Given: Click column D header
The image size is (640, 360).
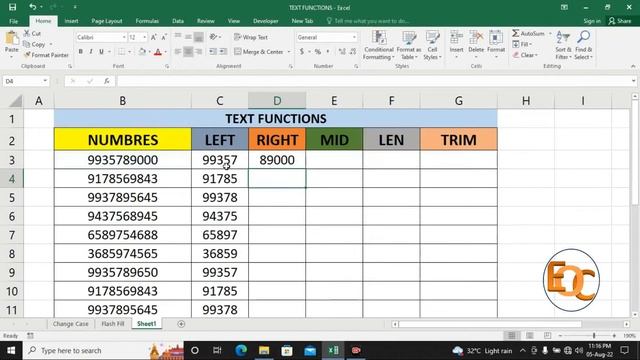Looking at the screenshot, I should (x=277, y=100).
